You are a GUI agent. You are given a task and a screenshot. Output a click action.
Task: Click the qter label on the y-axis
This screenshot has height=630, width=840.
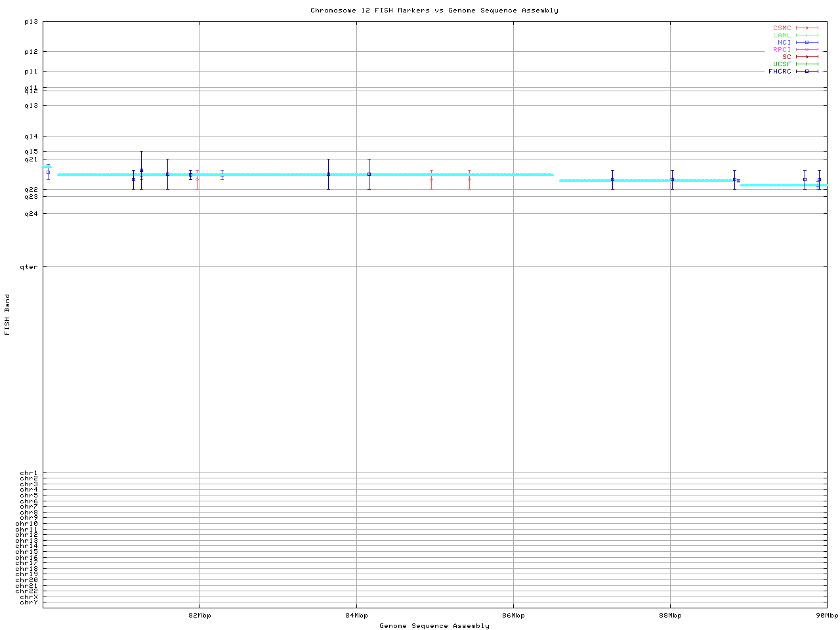tap(29, 267)
